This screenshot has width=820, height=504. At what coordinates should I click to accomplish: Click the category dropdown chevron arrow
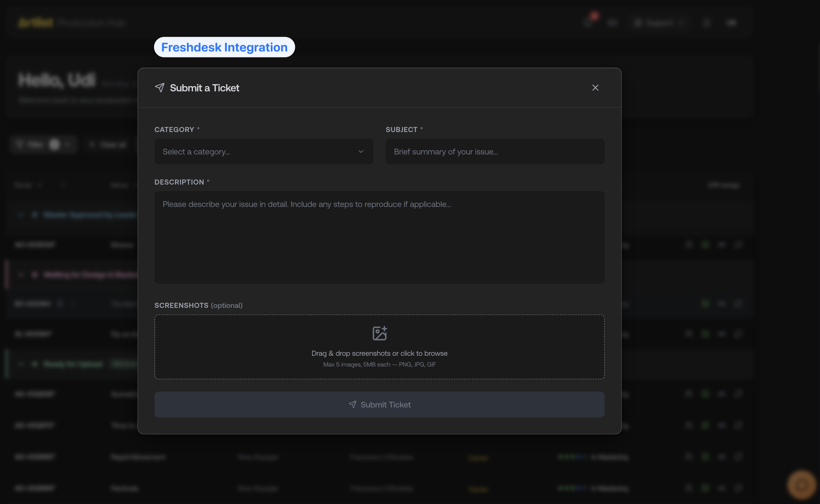pos(361,151)
